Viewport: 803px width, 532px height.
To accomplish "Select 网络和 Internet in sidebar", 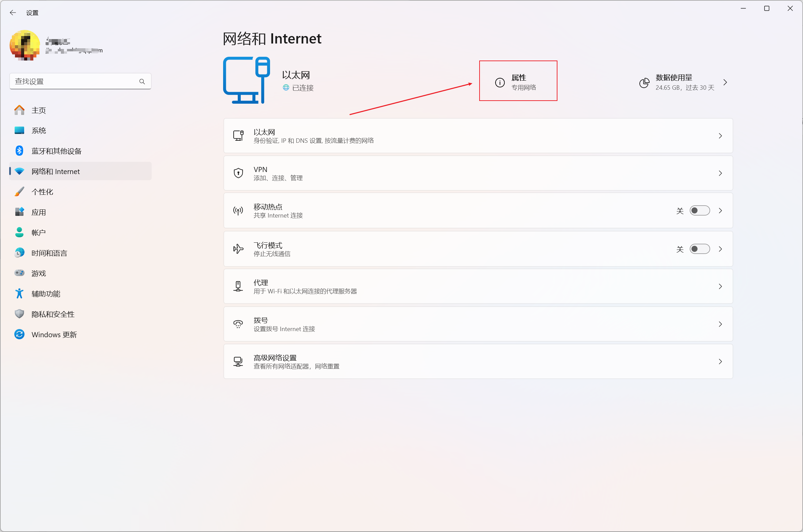I will coord(80,171).
